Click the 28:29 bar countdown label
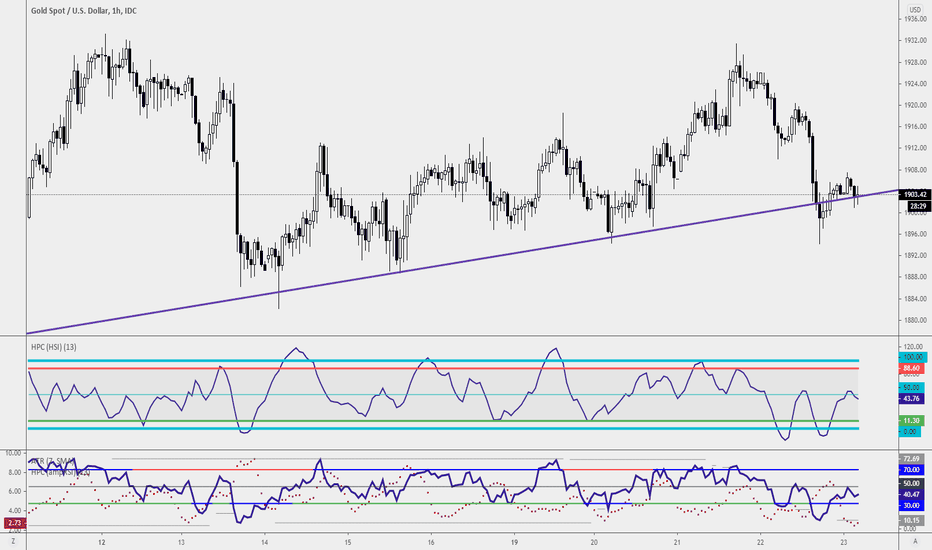Viewport: 932px width, 550px height. pyautogui.click(x=918, y=206)
